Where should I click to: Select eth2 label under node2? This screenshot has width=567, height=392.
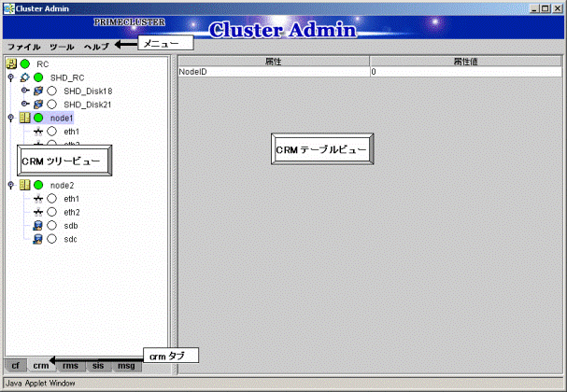(x=72, y=212)
